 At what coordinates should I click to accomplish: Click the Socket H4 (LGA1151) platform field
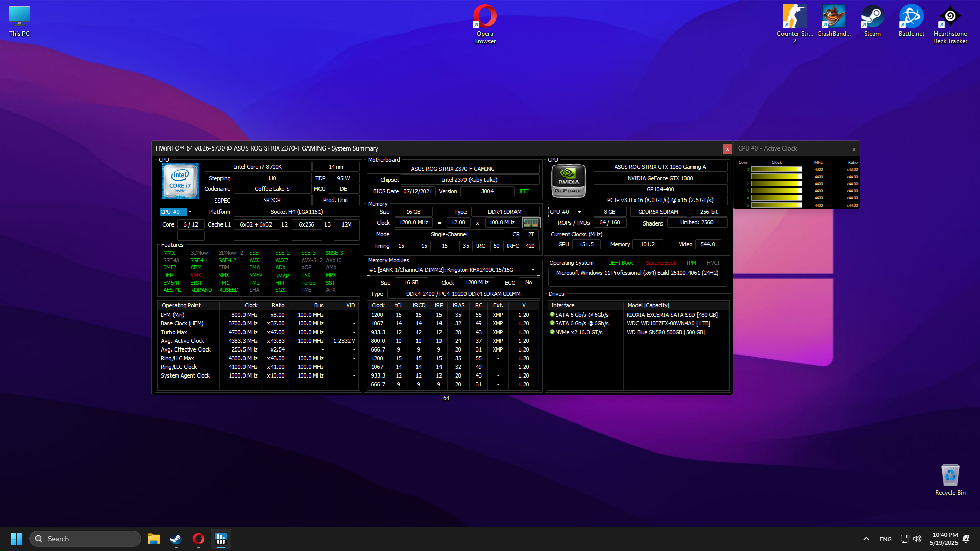(x=297, y=212)
